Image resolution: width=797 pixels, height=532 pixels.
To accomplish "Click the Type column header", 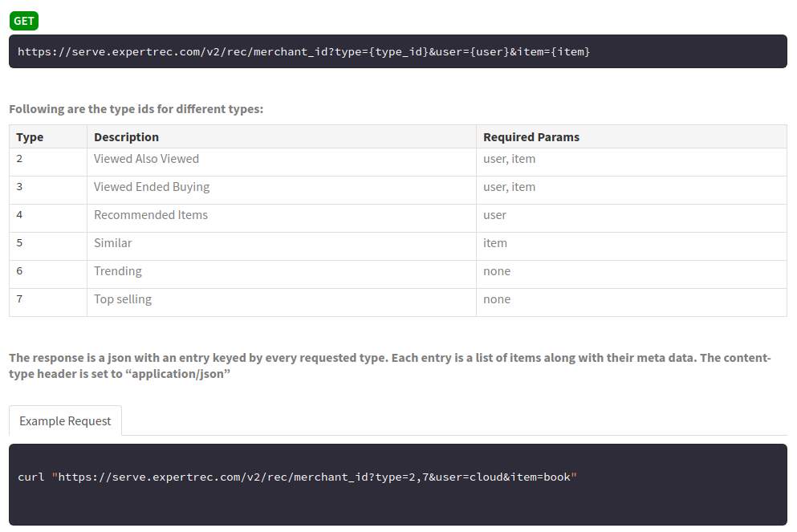I will point(30,136).
